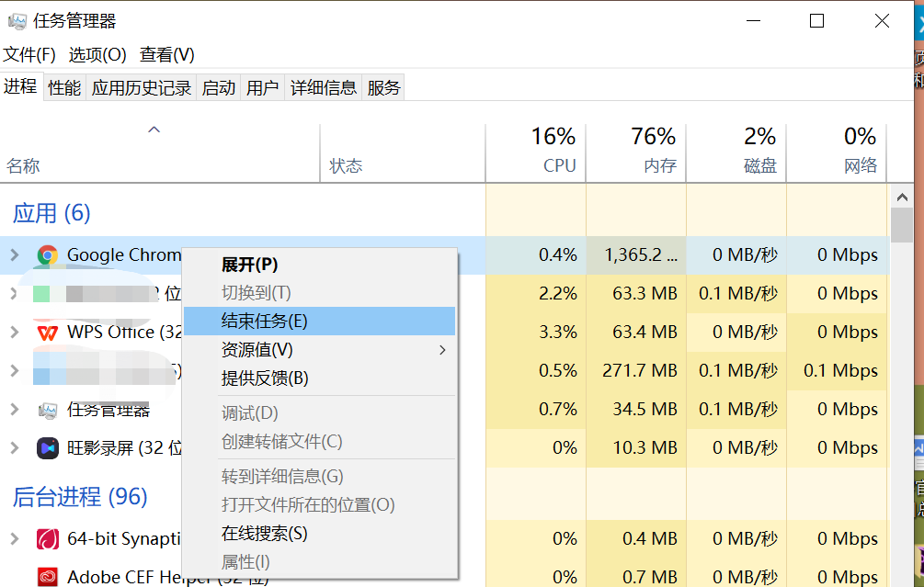
Task: Select 在线搜索(S) in the context menu
Action: coord(319,534)
